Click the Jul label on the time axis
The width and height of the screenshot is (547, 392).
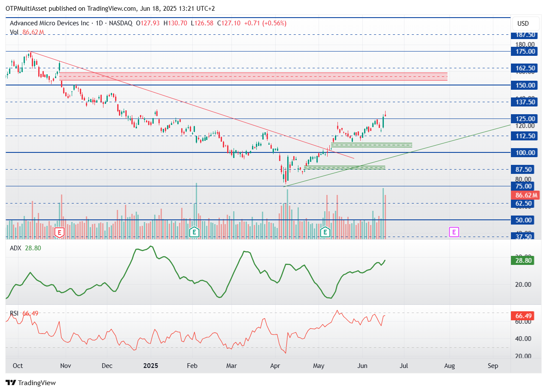click(403, 366)
